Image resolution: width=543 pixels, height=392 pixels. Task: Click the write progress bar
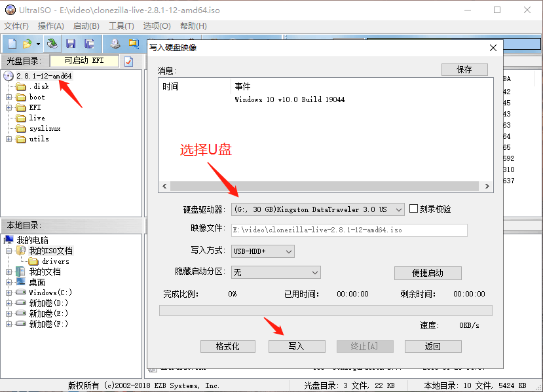tap(326, 311)
